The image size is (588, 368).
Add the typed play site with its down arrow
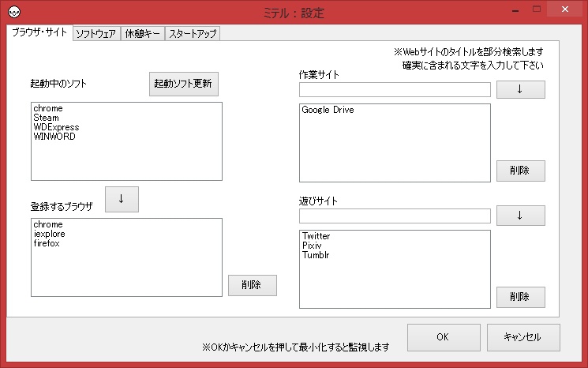(520, 216)
